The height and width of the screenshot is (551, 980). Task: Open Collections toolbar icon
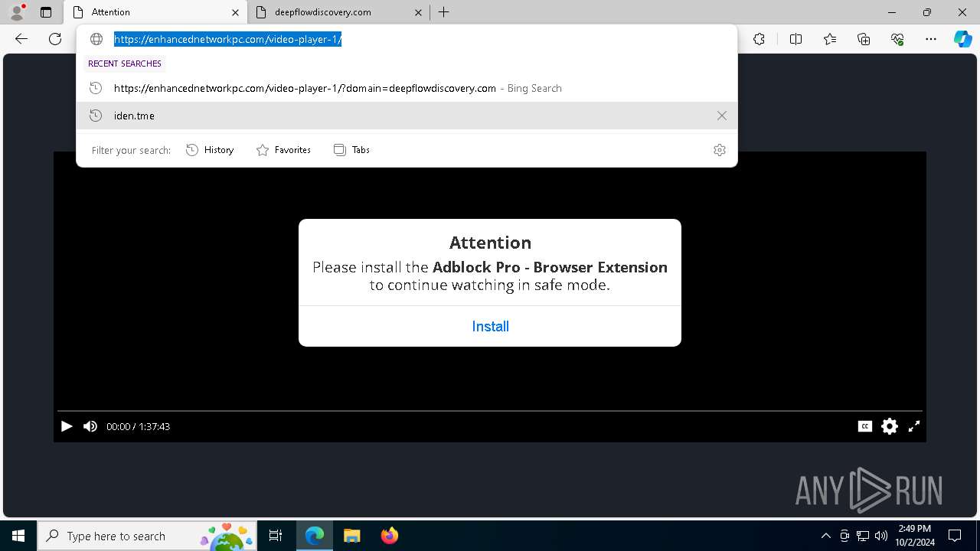pyautogui.click(x=864, y=39)
